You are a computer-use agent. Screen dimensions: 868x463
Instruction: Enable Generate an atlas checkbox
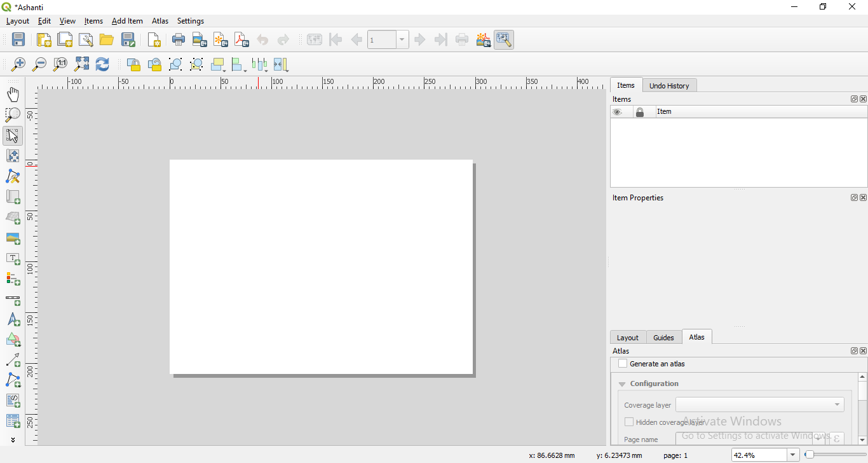(623, 364)
